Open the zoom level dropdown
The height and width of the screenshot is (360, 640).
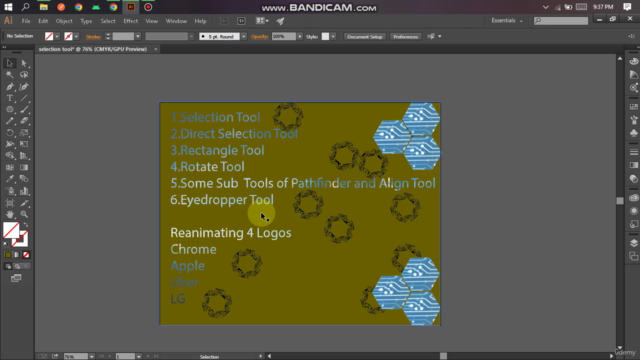click(91, 356)
